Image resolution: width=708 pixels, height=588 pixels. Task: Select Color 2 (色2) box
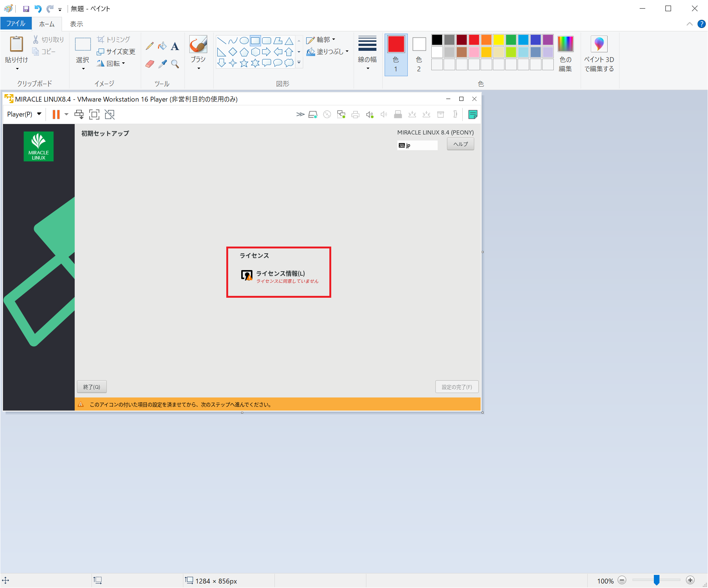point(419,55)
